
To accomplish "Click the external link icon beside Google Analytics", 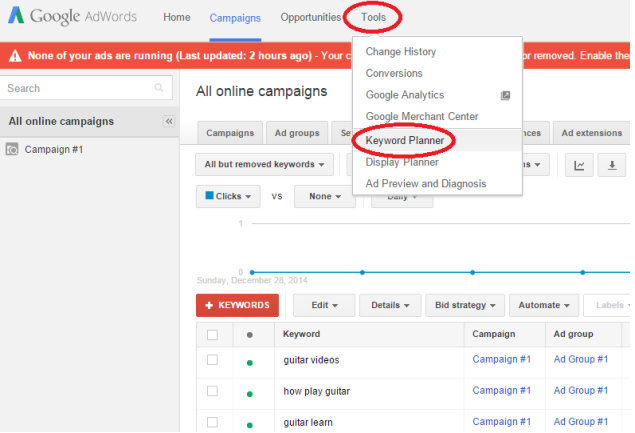I will 506,96.
